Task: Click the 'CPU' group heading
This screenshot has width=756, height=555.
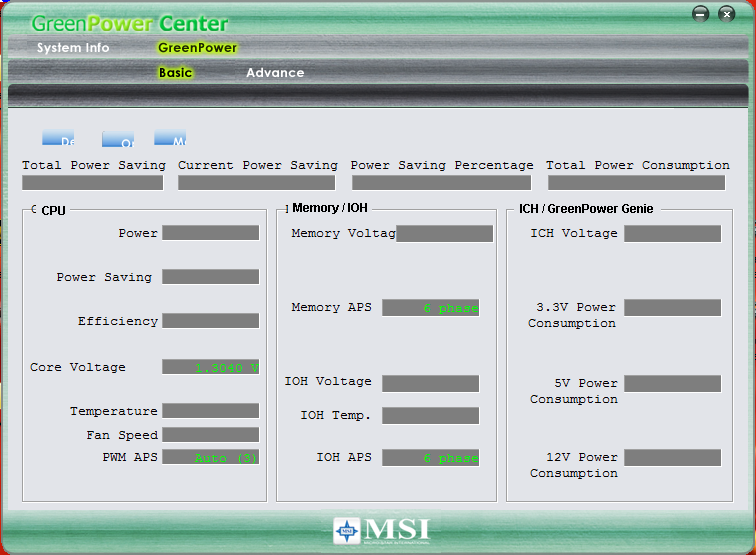Action: point(53,211)
